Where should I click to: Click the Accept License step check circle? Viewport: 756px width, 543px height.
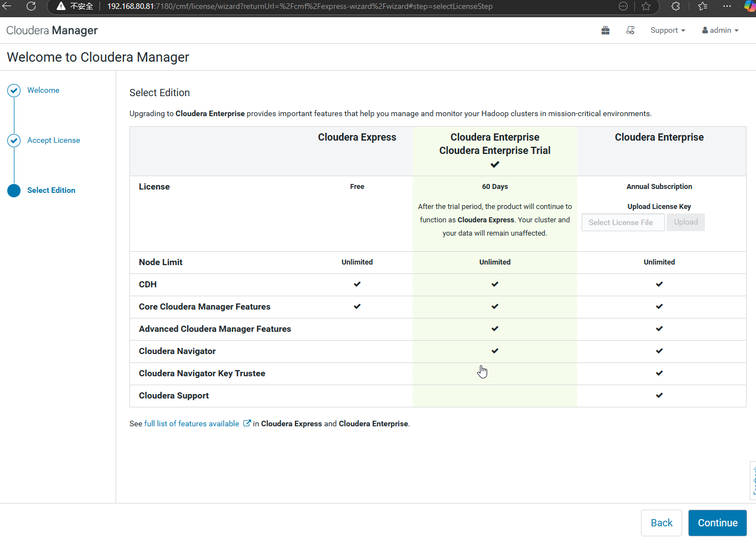pyautogui.click(x=14, y=141)
